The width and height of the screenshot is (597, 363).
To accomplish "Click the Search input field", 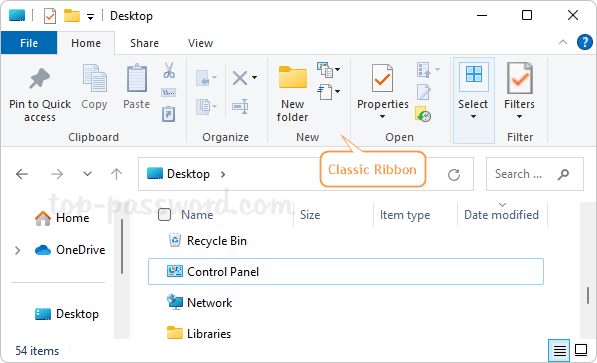I will [535, 174].
